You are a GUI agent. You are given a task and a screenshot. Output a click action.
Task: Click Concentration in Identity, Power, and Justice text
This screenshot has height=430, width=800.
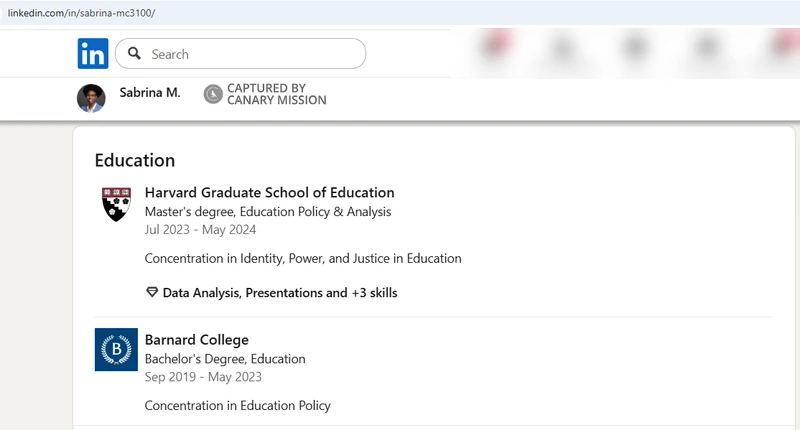pyautogui.click(x=303, y=258)
